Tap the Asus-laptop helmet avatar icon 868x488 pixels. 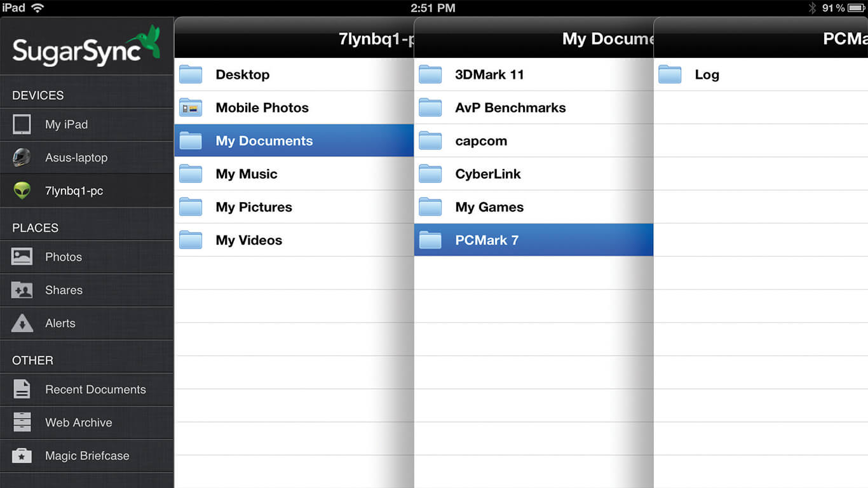(x=22, y=158)
